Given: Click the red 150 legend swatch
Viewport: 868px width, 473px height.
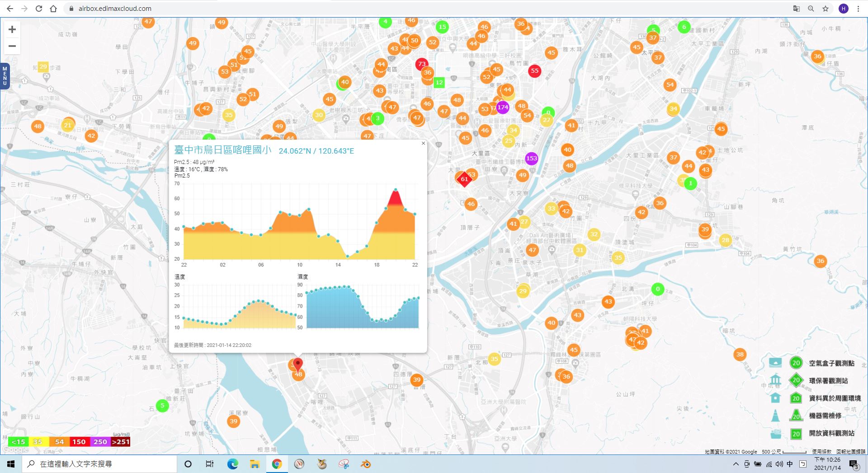Looking at the screenshot, I should 79,442.
